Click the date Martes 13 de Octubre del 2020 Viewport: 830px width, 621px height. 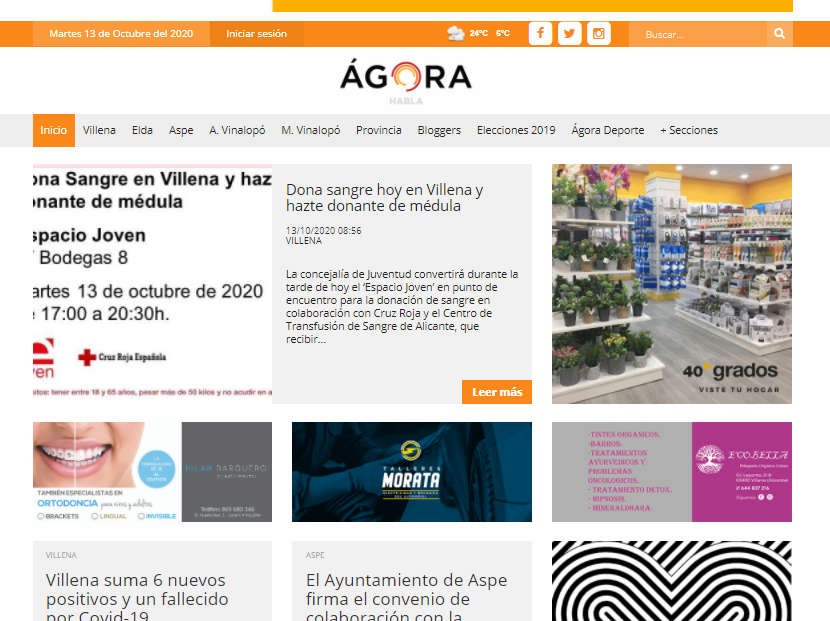point(121,34)
